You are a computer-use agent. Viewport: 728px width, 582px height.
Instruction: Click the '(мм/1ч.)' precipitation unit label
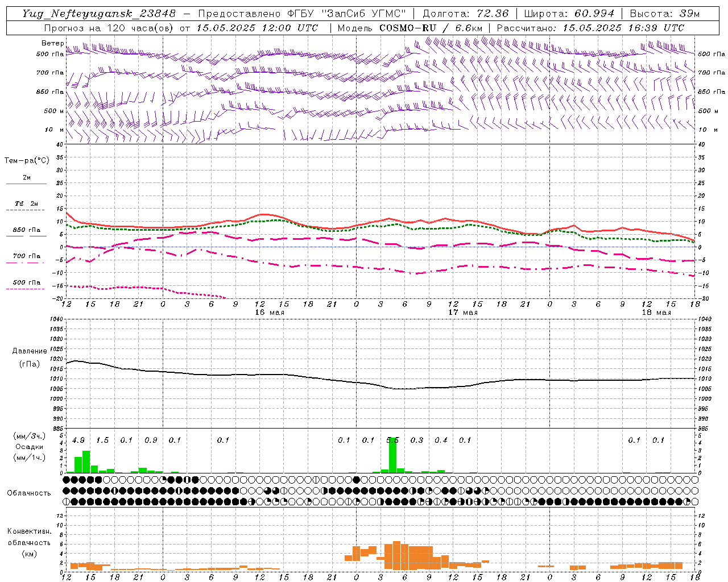tap(29, 457)
